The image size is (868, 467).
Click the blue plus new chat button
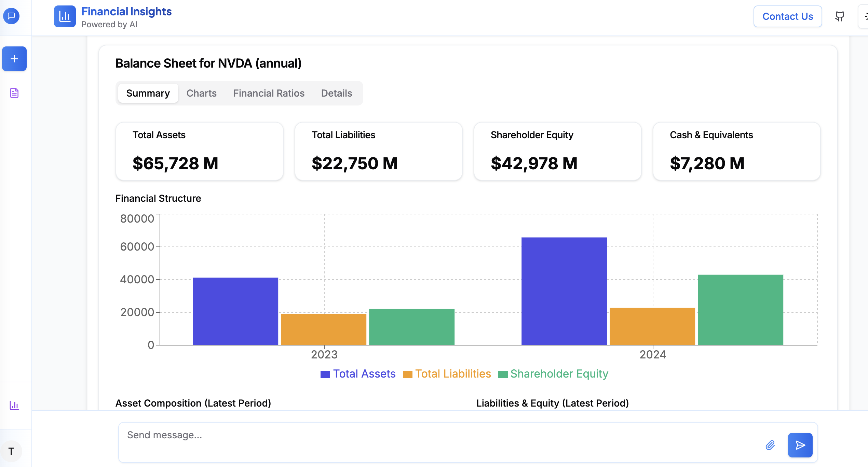14,59
